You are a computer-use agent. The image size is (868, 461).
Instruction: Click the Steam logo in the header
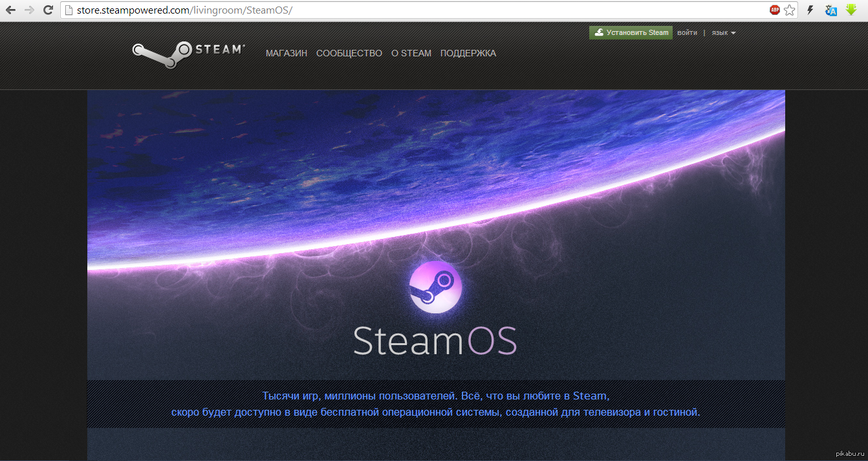click(x=188, y=54)
